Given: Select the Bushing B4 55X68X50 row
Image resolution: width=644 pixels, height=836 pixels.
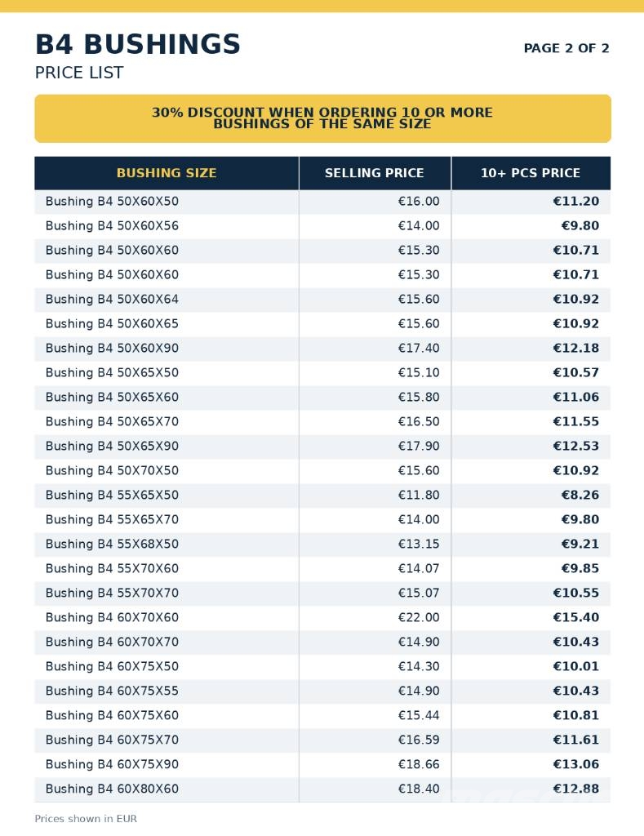Looking at the screenshot, I should pos(322,545).
